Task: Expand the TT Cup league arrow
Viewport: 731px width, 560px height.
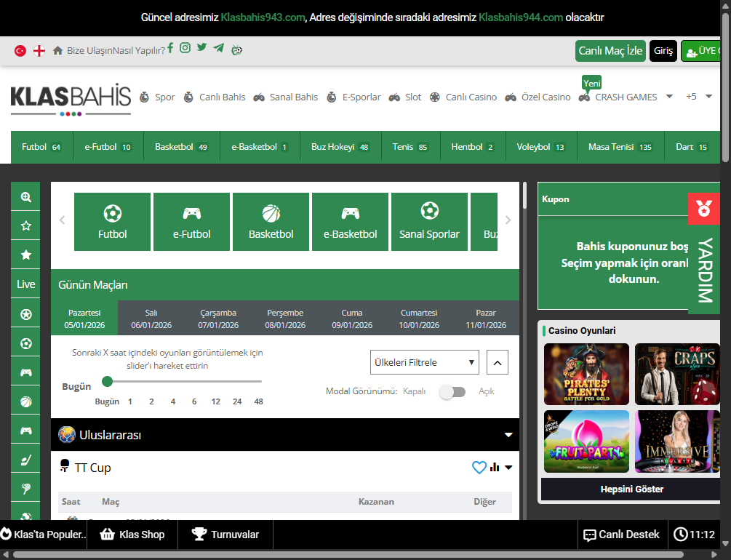Action: click(x=508, y=467)
